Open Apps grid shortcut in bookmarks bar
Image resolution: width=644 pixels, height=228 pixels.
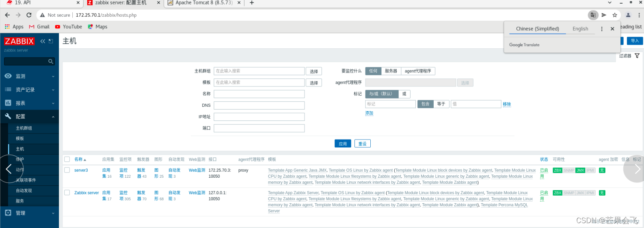click(14, 27)
